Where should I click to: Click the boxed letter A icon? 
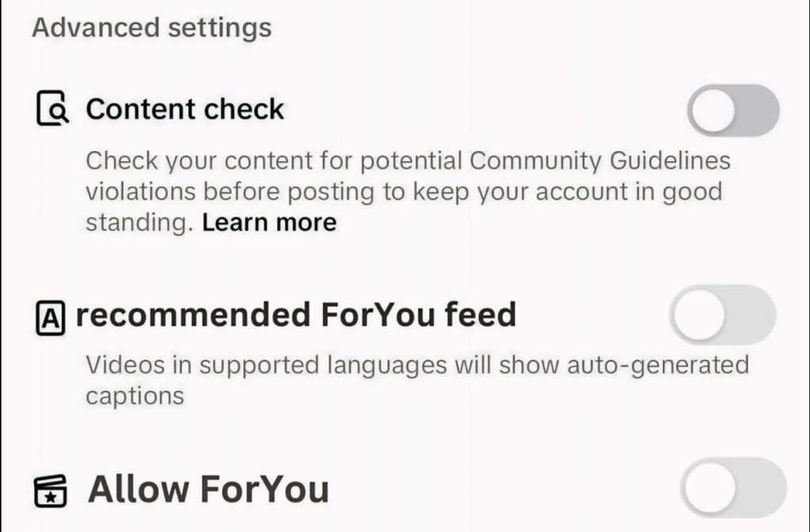[50, 318]
